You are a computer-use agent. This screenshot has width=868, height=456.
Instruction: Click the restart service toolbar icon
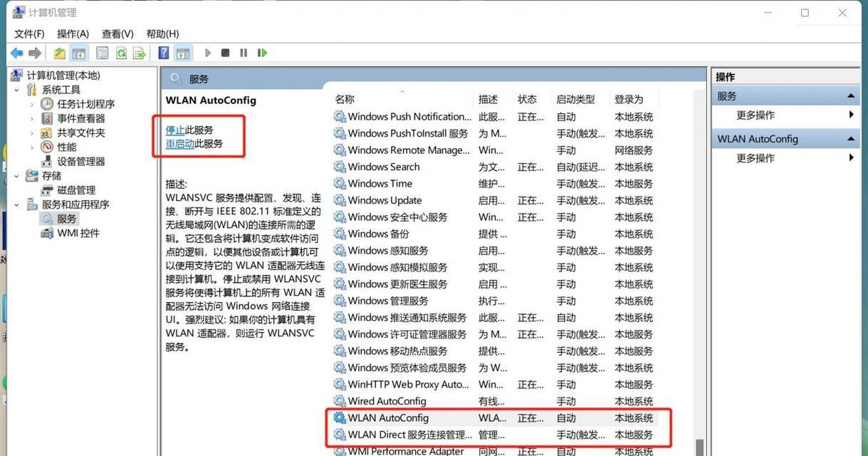[262, 53]
